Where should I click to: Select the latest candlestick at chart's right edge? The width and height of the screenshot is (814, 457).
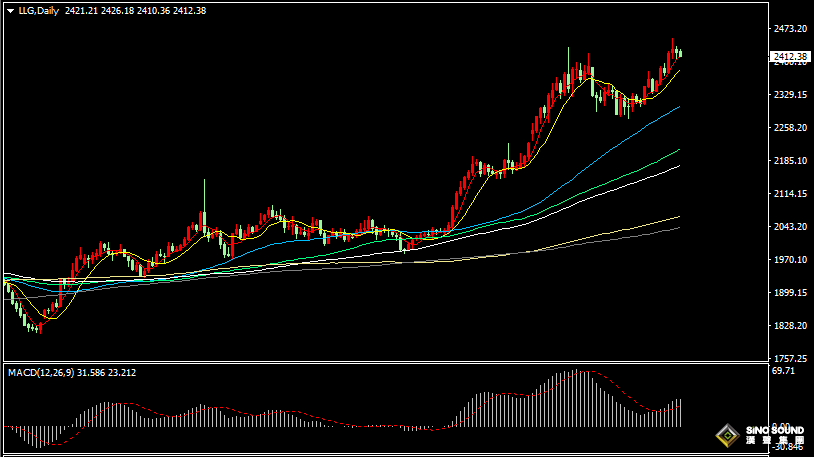pyautogui.click(x=681, y=53)
